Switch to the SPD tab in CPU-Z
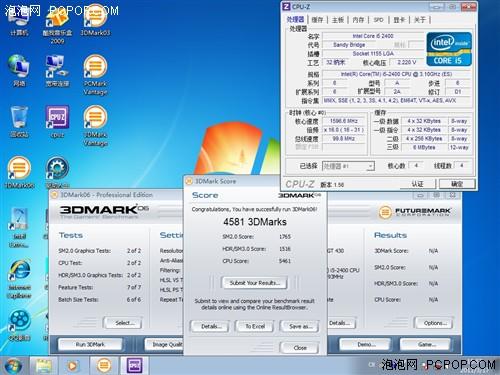Image resolution: width=500 pixels, height=375 pixels. [x=378, y=20]
